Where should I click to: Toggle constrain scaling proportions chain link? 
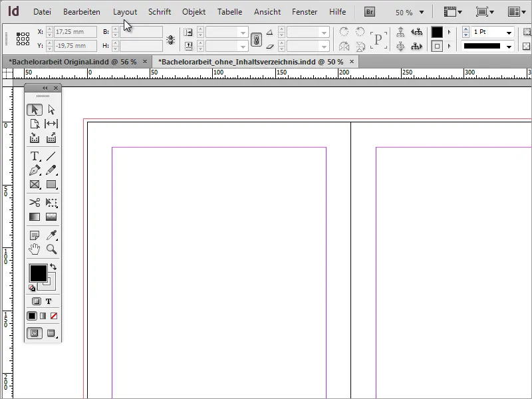tap(256, 40)
